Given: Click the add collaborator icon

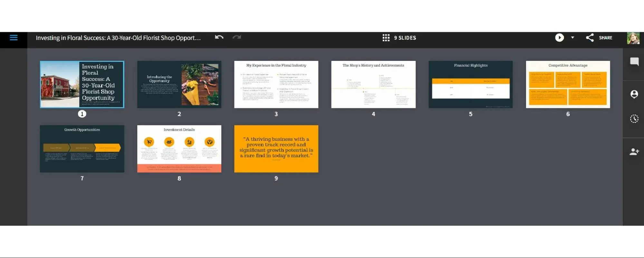Looking at the screenshot, I should point(634,152).
